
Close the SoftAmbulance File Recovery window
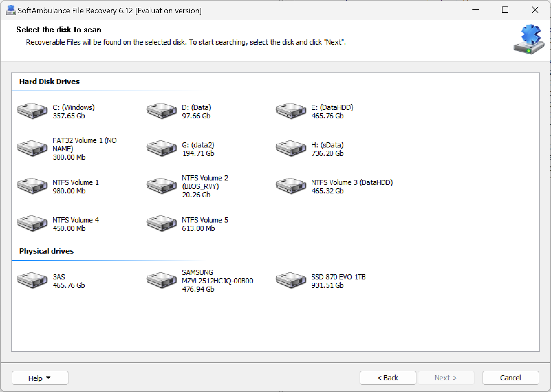(535, 10)
